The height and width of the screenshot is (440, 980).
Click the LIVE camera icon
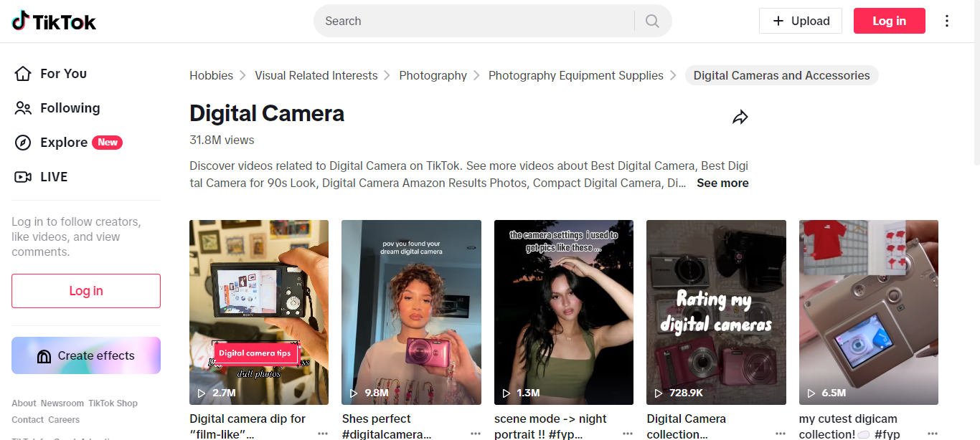click(x=23, y=177)
